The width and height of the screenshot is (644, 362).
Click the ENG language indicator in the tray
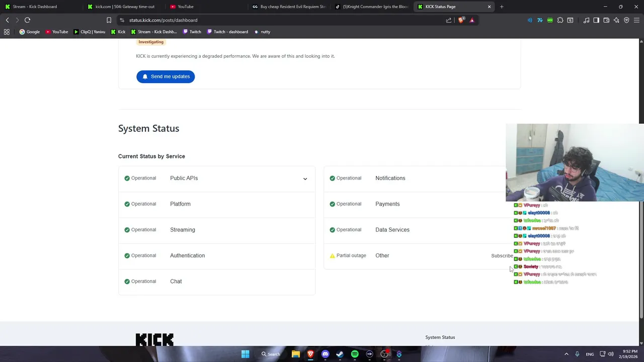tap(590, 354)
